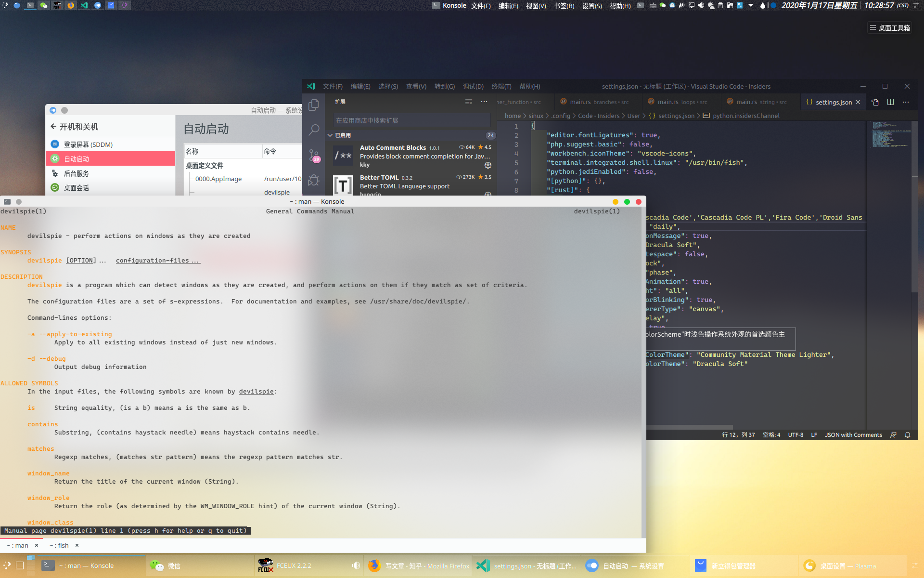Screen dimensions: 924x578
Task: Clear extensions search results icon
Action: [468, 102]
